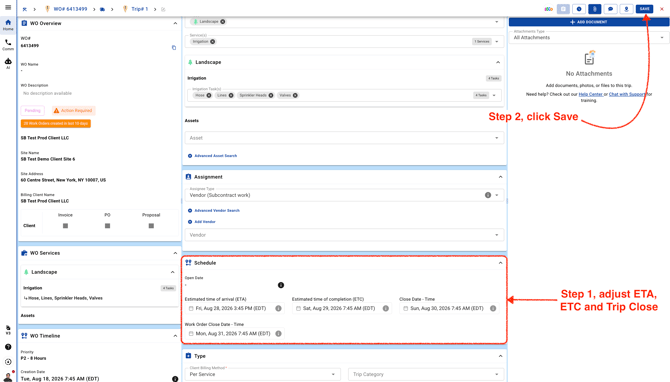
Task: Click the Estimated time of arrival date field
Action: tap(235, 309)
